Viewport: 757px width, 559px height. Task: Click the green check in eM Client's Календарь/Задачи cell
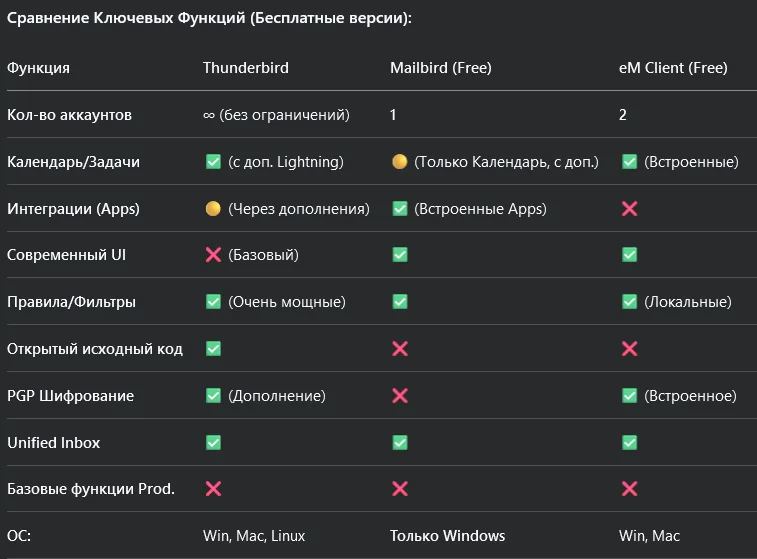[x=630, y=162]
